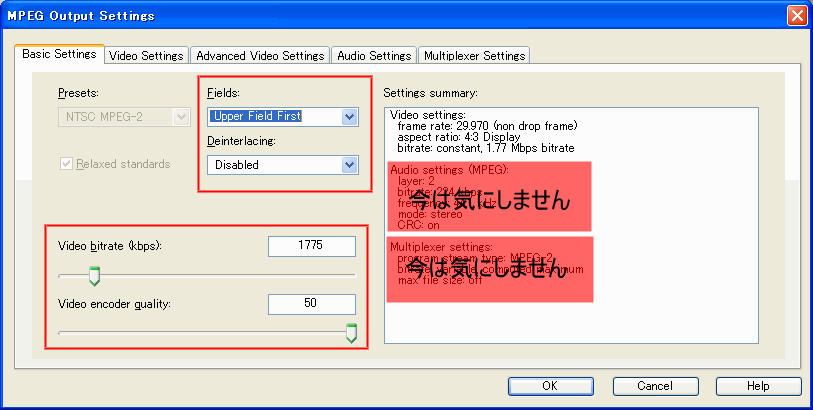This screenshot has width=813, height=410.
Task: Click the Audio settings section in summary
Action: point(489,197)
